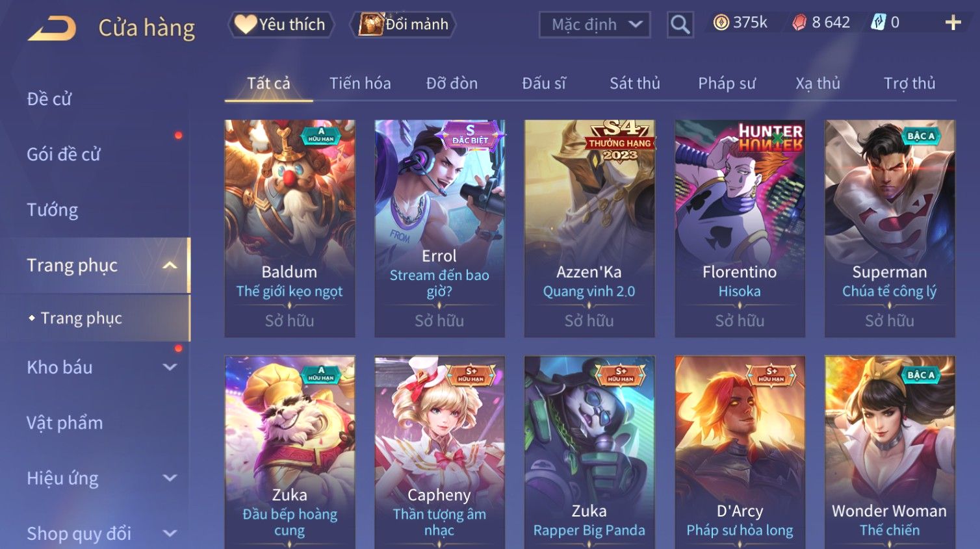
Task: Tap the gold coin 375k icon
Action: point(721,23)
